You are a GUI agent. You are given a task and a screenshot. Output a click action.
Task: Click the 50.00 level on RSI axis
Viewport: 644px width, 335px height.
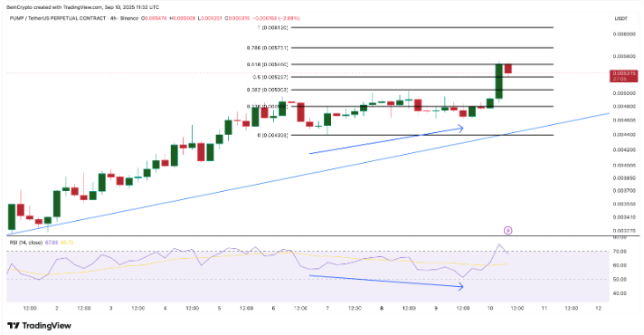(620, 280)
